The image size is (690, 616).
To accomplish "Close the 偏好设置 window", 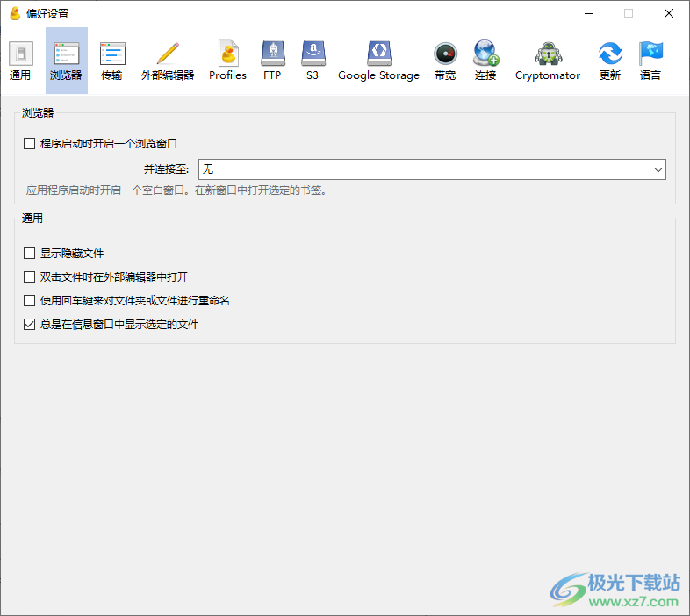I will (x=669, y=14).
